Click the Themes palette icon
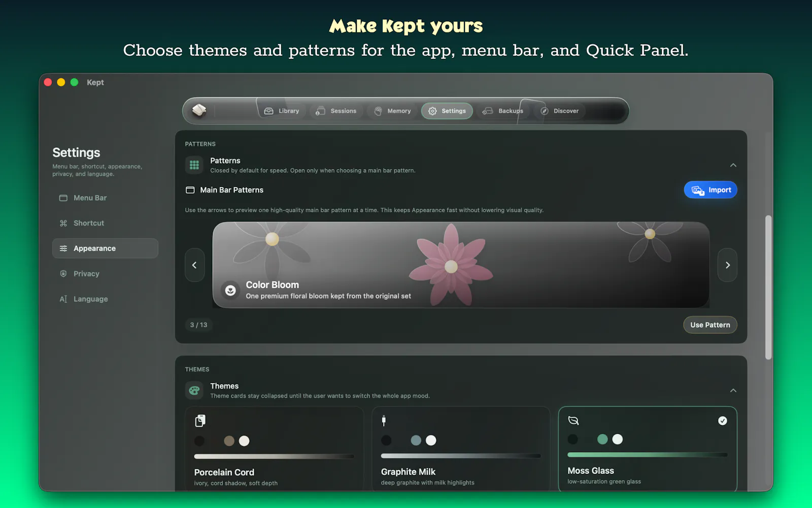 coord(194,391)
